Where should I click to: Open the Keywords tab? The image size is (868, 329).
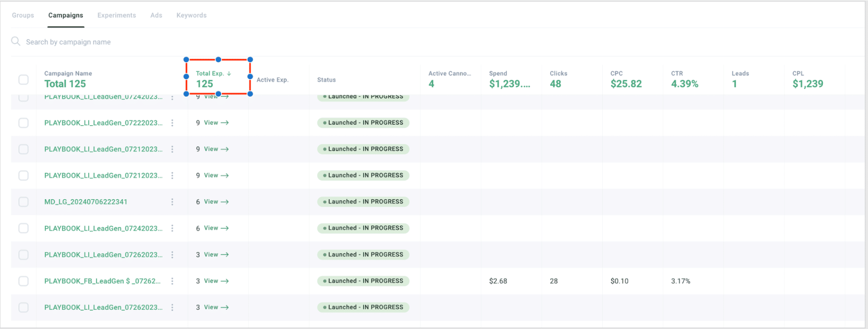[x=191, y=15]
